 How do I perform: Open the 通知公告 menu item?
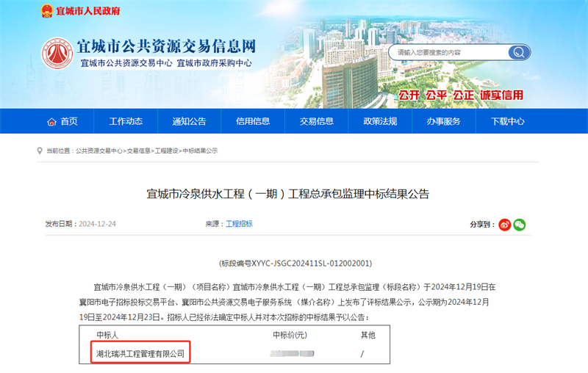pos(189,121)
